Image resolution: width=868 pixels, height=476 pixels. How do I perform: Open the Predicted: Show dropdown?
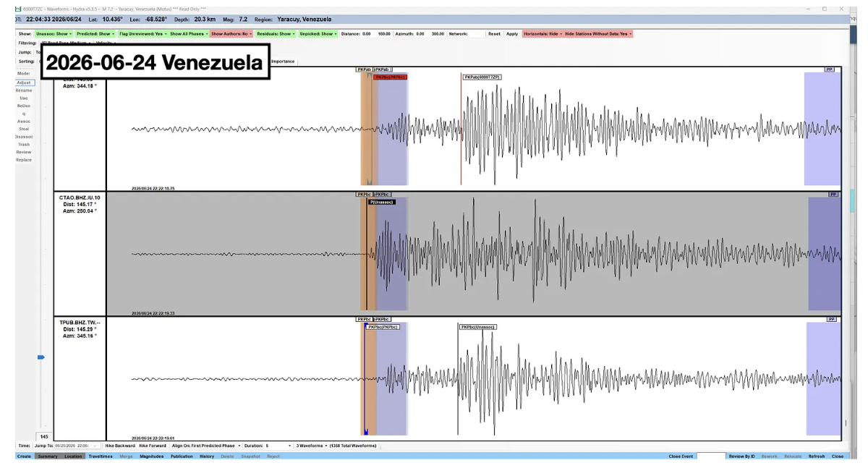pos(95,34)
